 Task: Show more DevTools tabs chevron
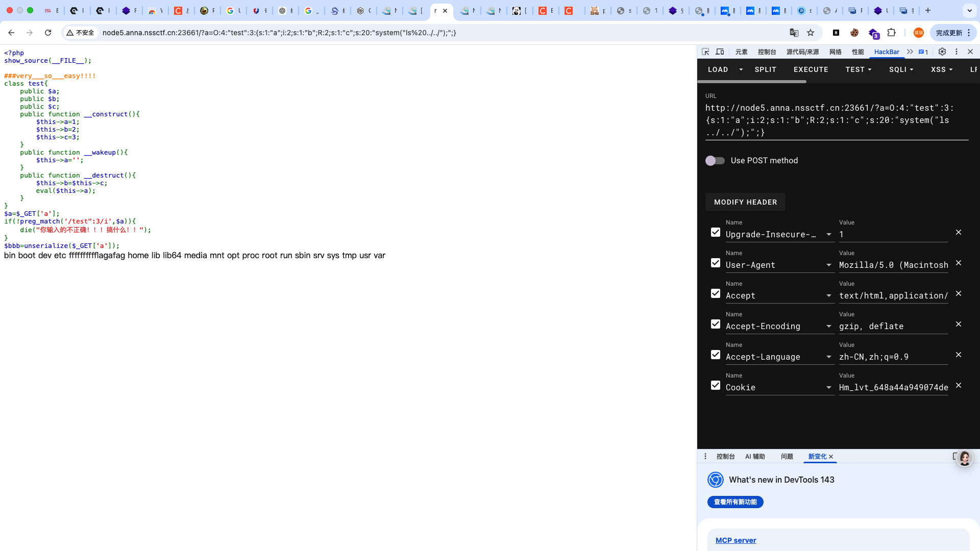(910, 52)
